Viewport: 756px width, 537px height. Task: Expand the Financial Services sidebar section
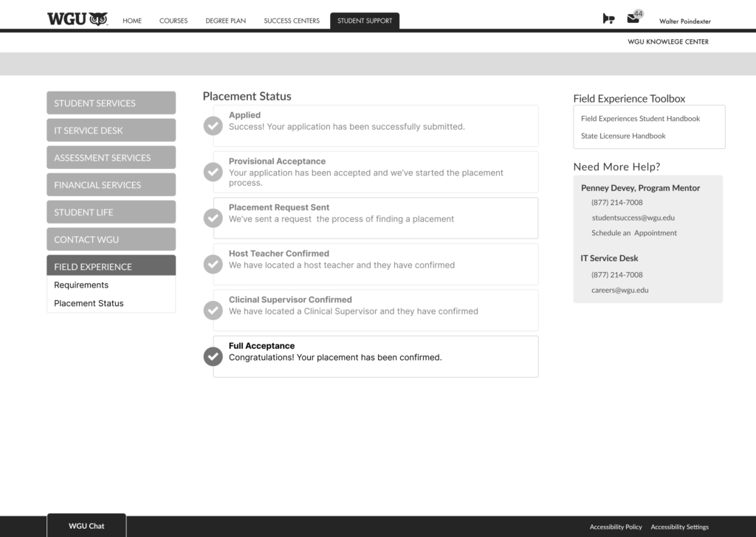111,185
